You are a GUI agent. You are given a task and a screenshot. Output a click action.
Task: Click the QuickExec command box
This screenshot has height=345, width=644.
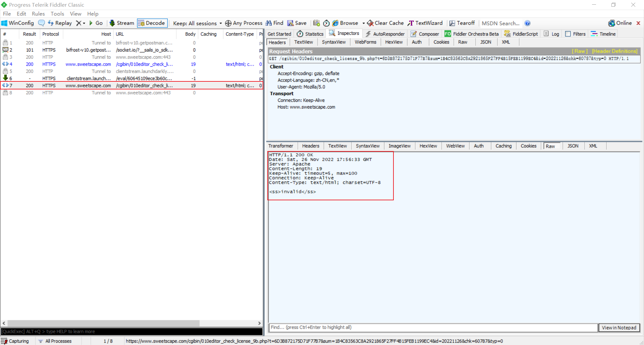point(131,331)
